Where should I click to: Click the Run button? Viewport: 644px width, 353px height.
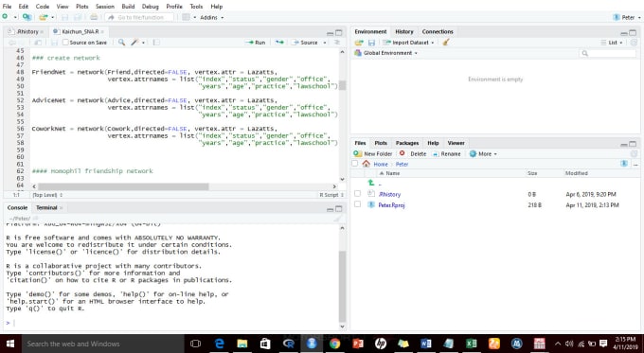[256, 43]
